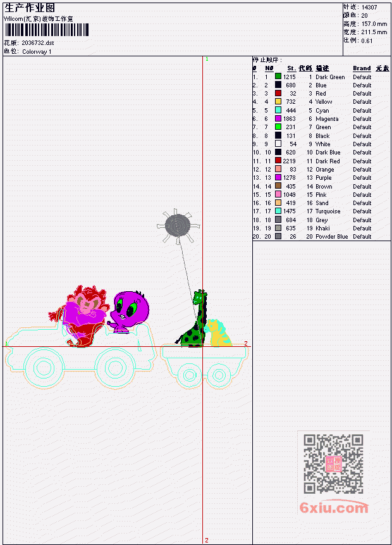Click the 'Dark Blue' description text

(x=328, y=153)
